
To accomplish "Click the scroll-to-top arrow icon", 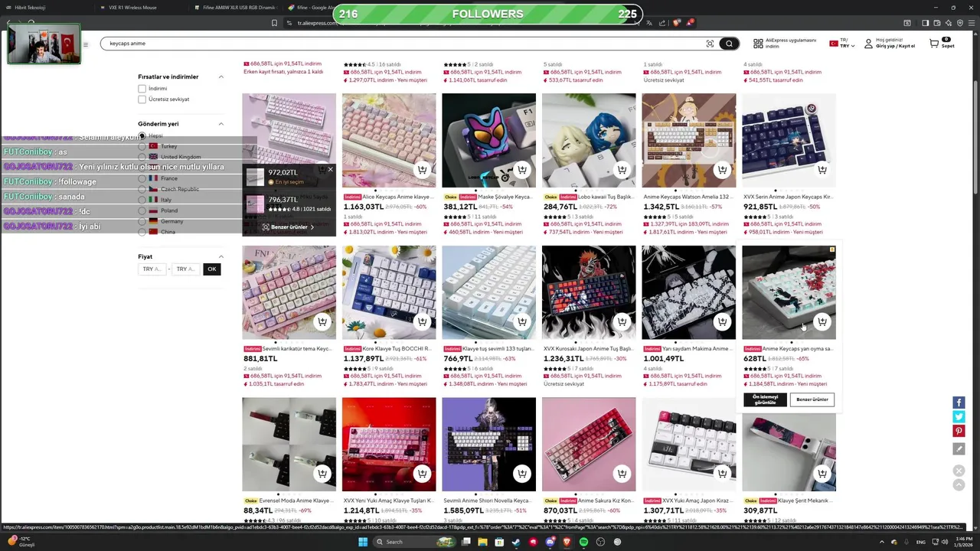I will [959, 484].
